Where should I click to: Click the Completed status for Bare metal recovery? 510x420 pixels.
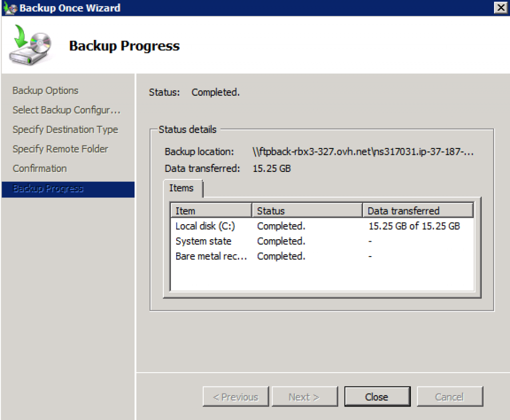pyautogui.click(x=281, y=257)
